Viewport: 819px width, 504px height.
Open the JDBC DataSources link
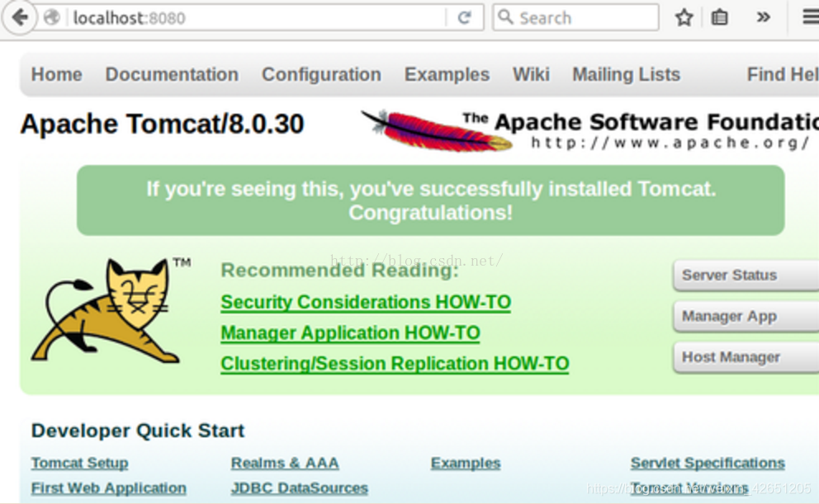(x=300, y=488)
